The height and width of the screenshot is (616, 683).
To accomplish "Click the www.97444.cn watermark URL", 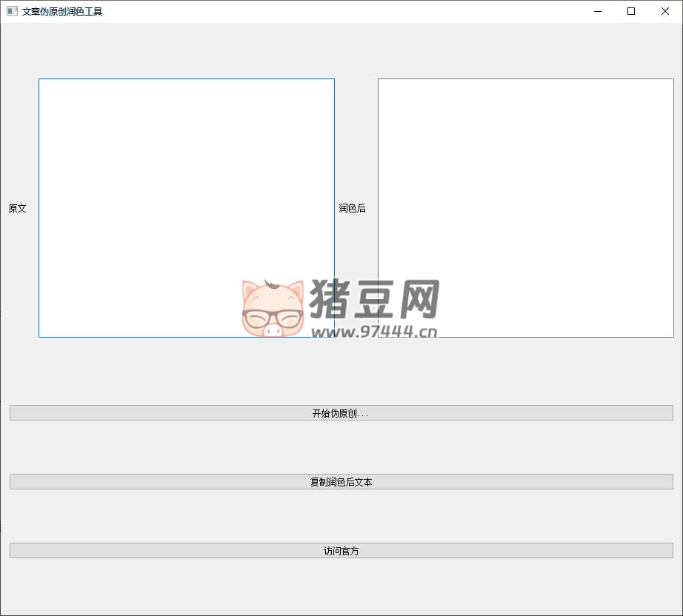I will (374, 332).
